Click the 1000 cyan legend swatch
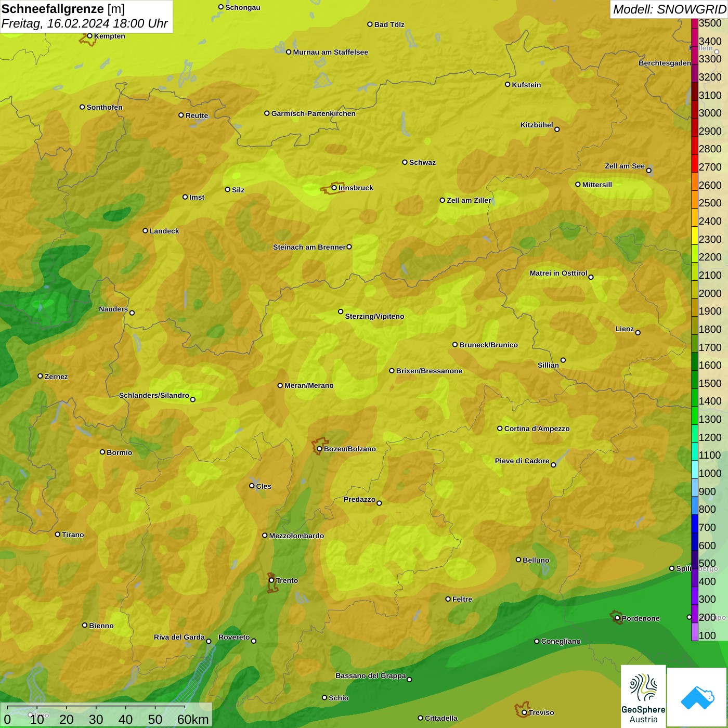728x728 pixels. (x=695, y=470)
